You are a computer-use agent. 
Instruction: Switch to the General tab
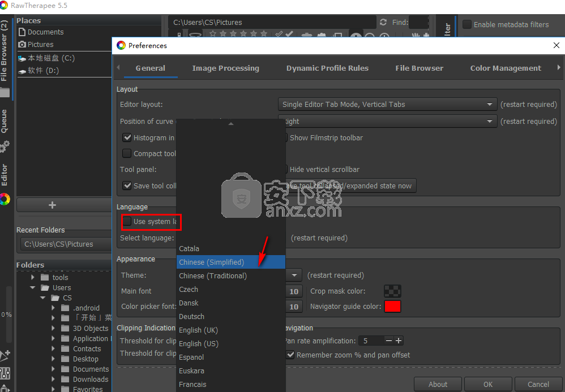[x=151, y=68]
